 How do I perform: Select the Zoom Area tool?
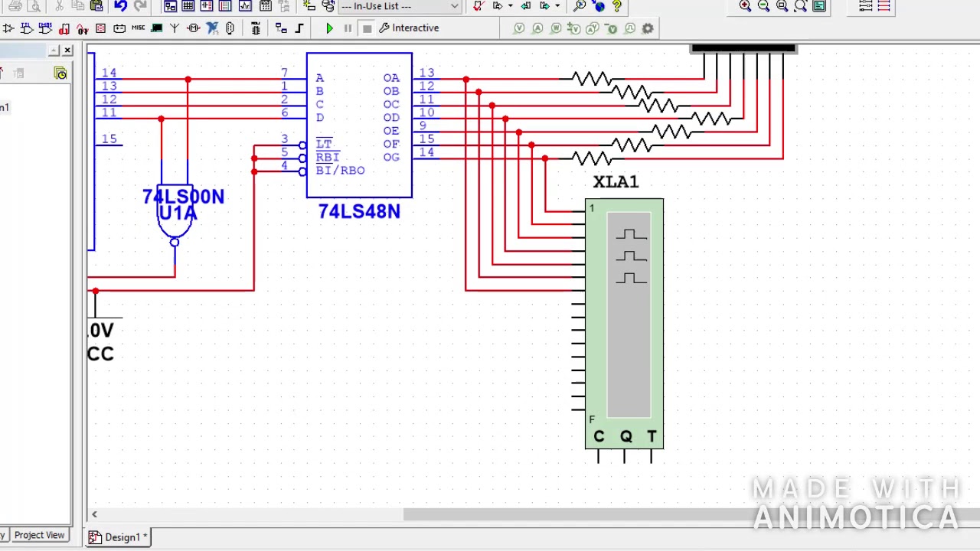pos(782,6)
